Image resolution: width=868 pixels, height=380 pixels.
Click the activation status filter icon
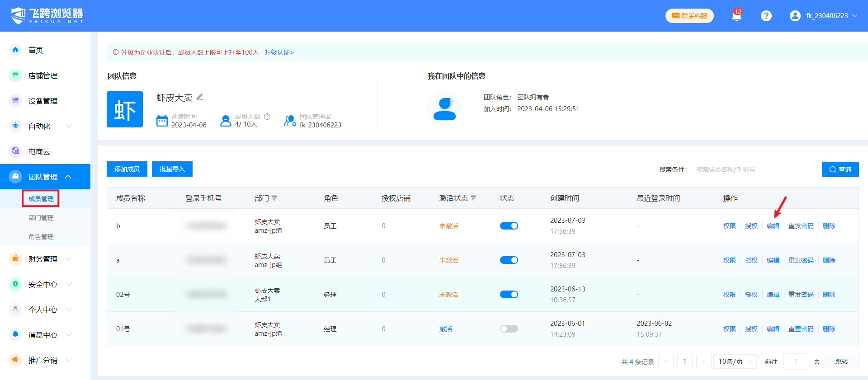point(473,198)
